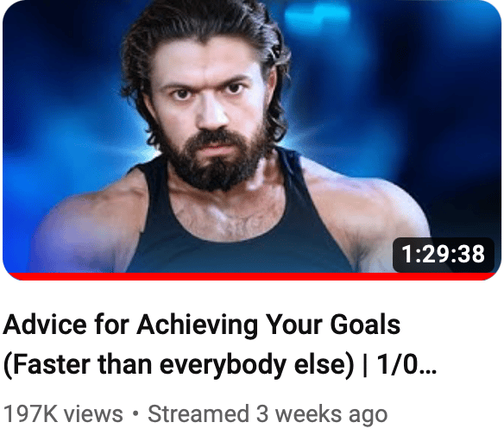Click '(Faster than everybody else)' title line
Screen dimensions: 504x435
click(x=179, y=365)
